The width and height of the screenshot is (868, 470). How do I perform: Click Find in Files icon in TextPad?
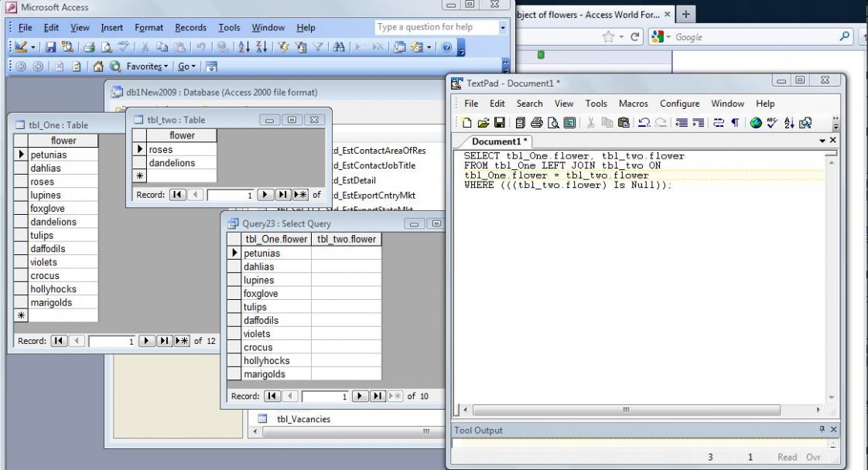click(805, 123)
